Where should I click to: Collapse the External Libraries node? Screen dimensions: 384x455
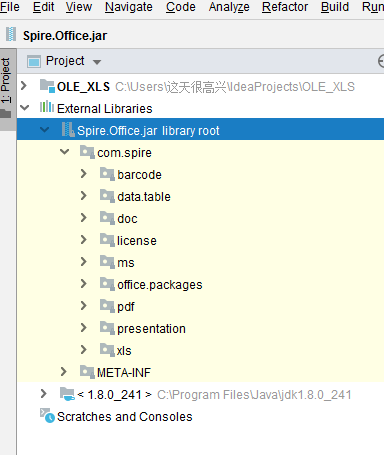tap(24, 108)
